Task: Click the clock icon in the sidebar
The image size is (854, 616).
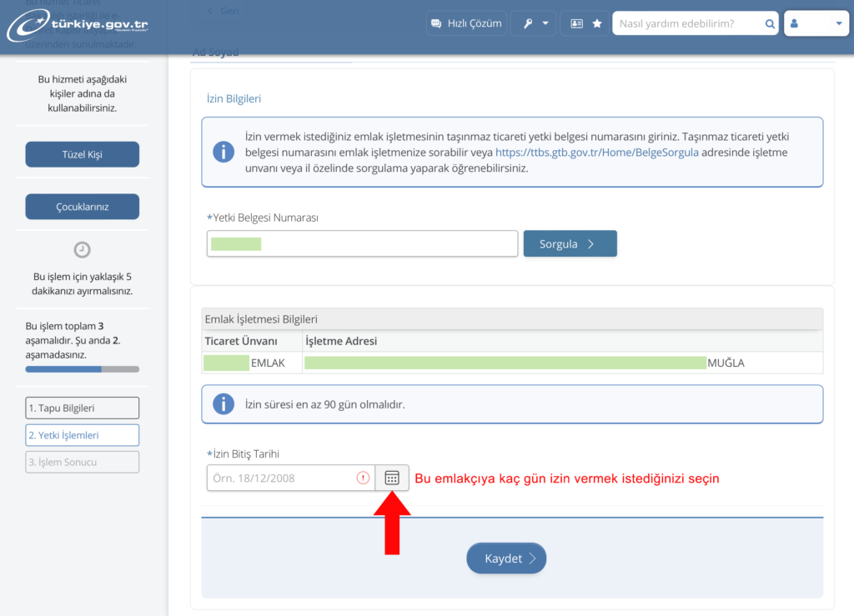Action: point(83,249)
